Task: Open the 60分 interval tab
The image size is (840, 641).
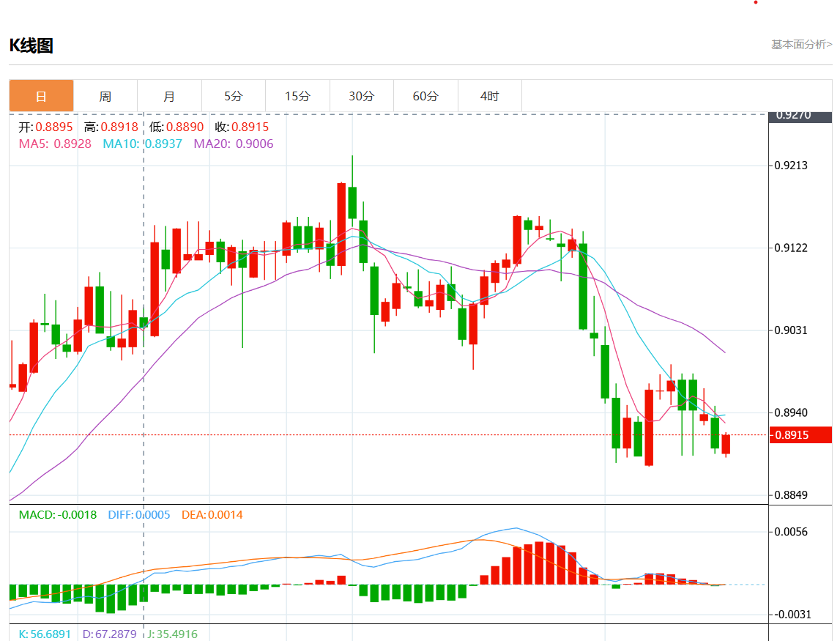Action: pos(426,96)
